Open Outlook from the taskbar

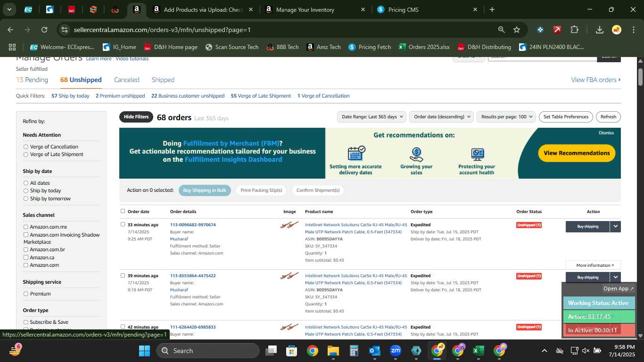(x=375, y=351)
